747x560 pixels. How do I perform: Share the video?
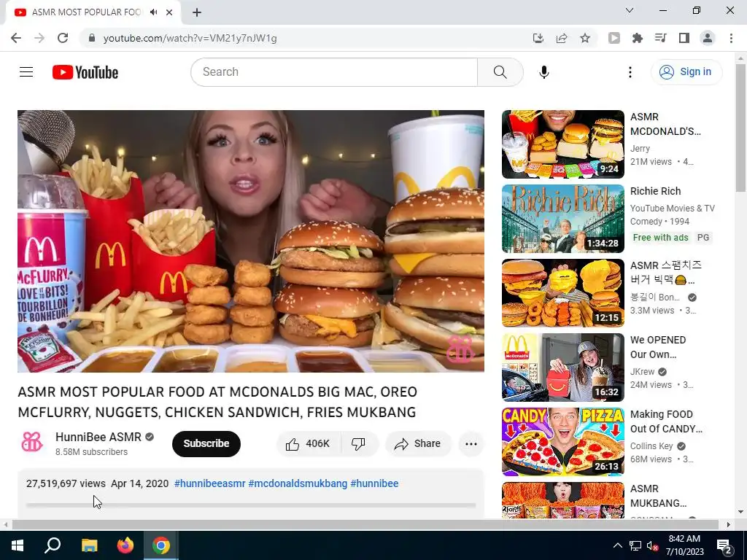tap(418, 444)
